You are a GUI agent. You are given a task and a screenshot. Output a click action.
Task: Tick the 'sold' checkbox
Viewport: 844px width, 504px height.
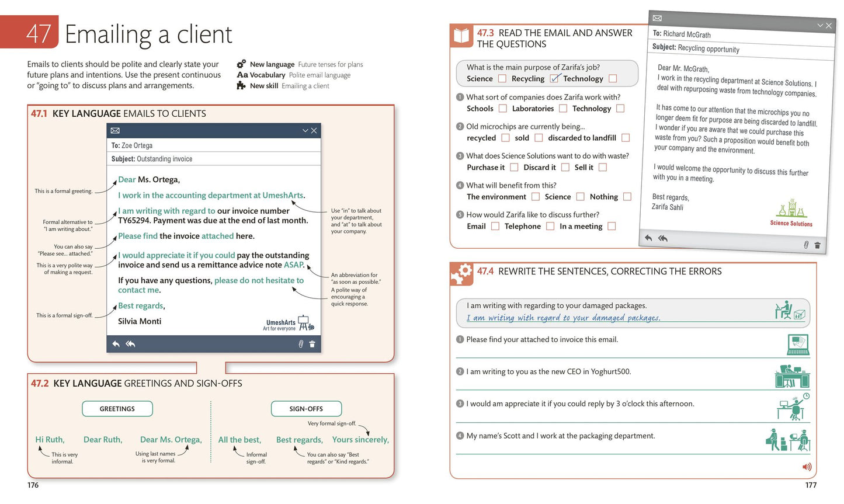(539, 138)
